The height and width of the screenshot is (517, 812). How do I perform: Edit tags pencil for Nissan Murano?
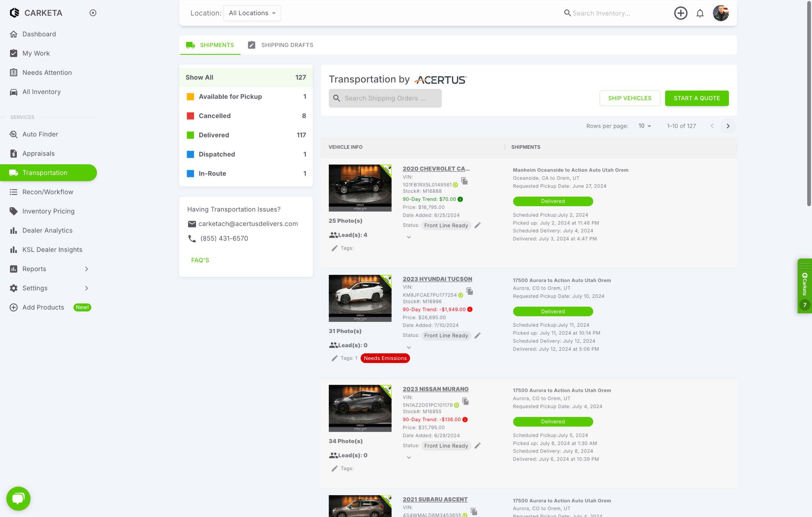pyautogui.click(x=334, y=468)
